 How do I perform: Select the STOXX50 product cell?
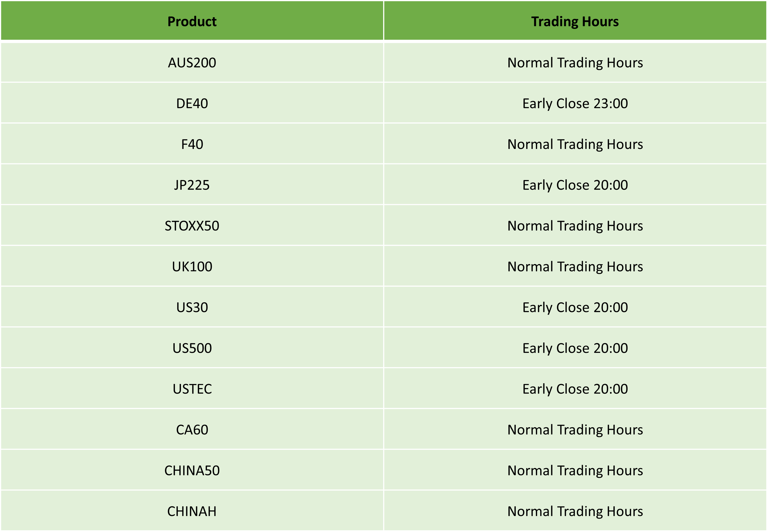pos(192,226)
